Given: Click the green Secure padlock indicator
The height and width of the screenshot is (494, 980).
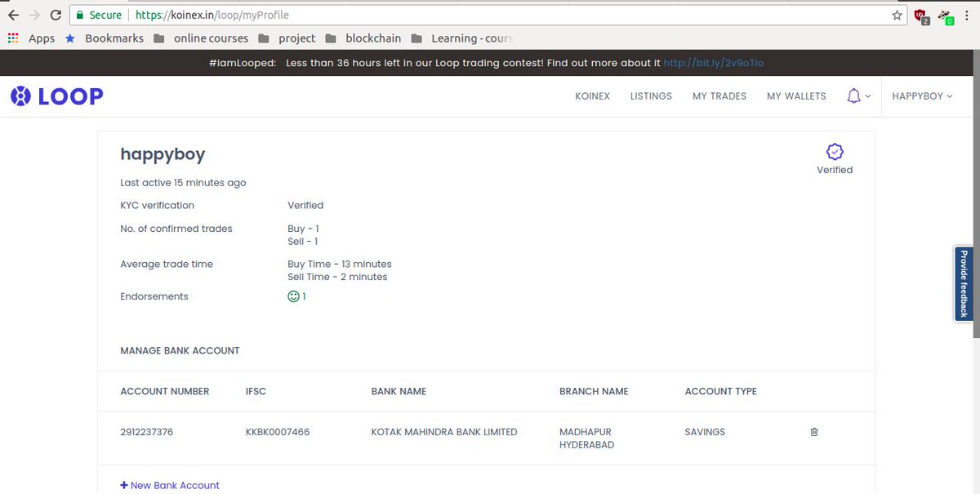Looking at the screenshot, I should click(x=99, y=15).
